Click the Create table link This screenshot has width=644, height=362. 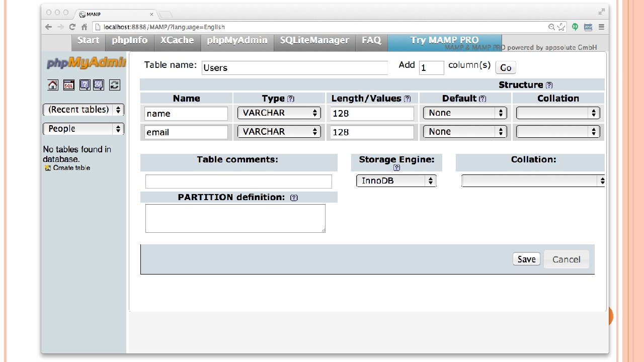click(x=71, y=168)
